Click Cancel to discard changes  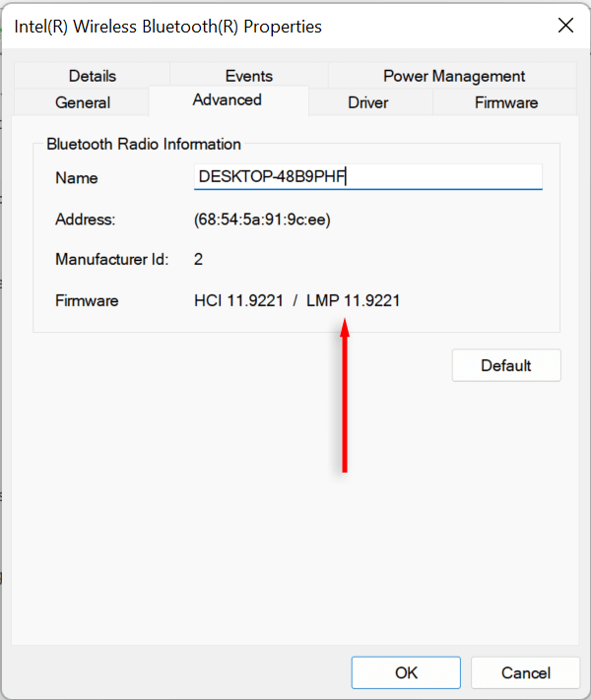(x=525, y=672)
